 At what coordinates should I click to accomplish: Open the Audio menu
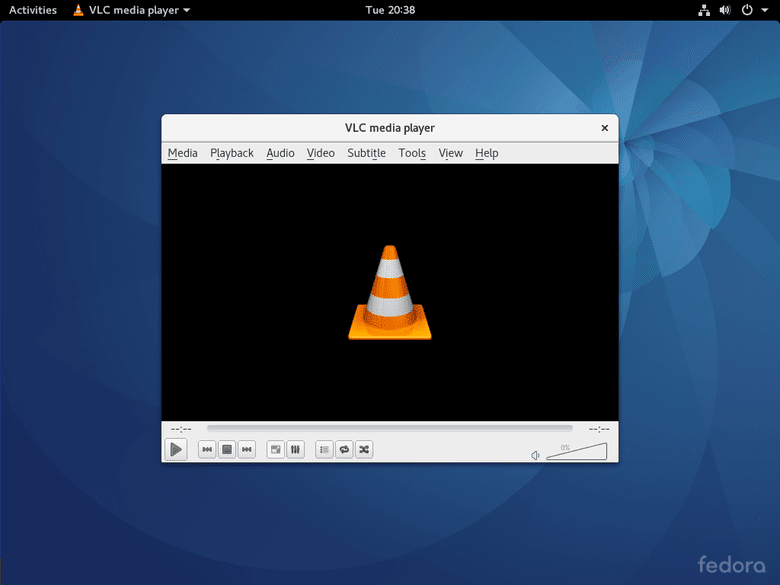tap(280, 153)
